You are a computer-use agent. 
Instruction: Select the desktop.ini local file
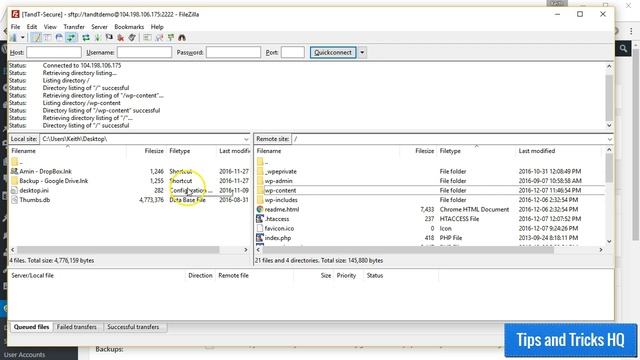[x=34, y=191]
